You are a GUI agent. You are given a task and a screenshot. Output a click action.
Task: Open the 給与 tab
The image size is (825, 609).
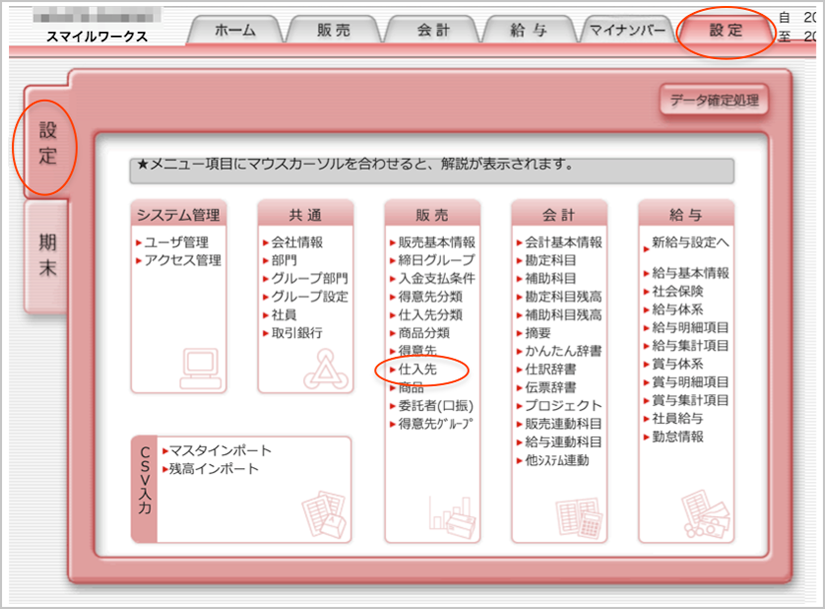tap(529, 31)
